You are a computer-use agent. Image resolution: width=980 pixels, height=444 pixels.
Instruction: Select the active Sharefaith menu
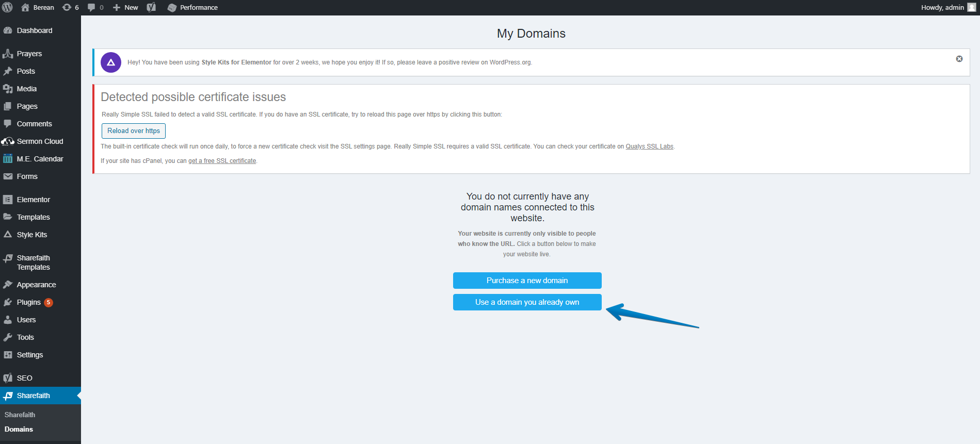point(40,396)
